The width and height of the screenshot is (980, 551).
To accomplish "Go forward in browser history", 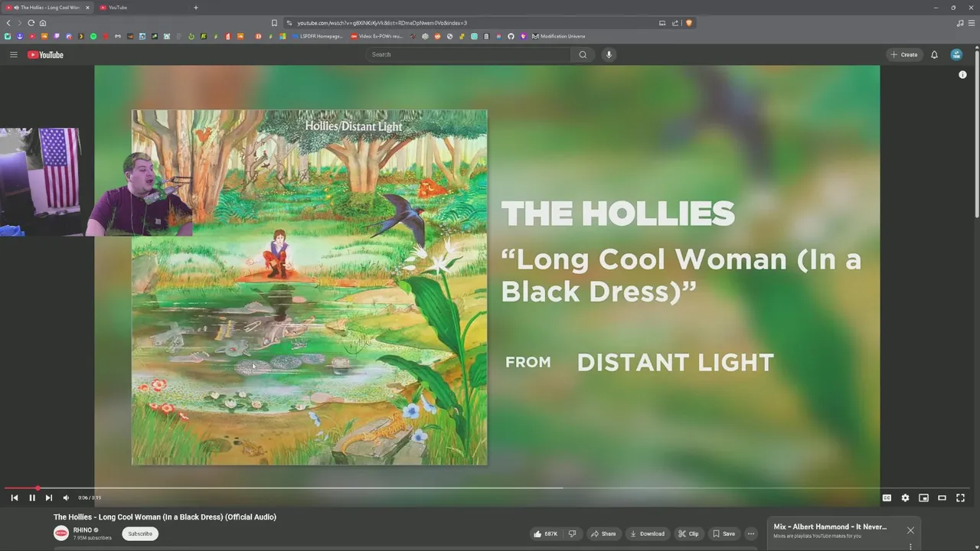I will tap(19, 23).
